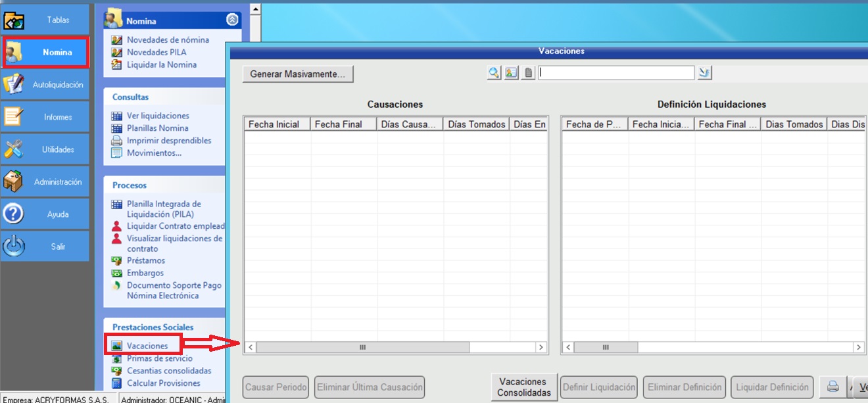868x403 pixels.
Task: Click the Vacaciones Consolidadas button
Action: (524, 387)
